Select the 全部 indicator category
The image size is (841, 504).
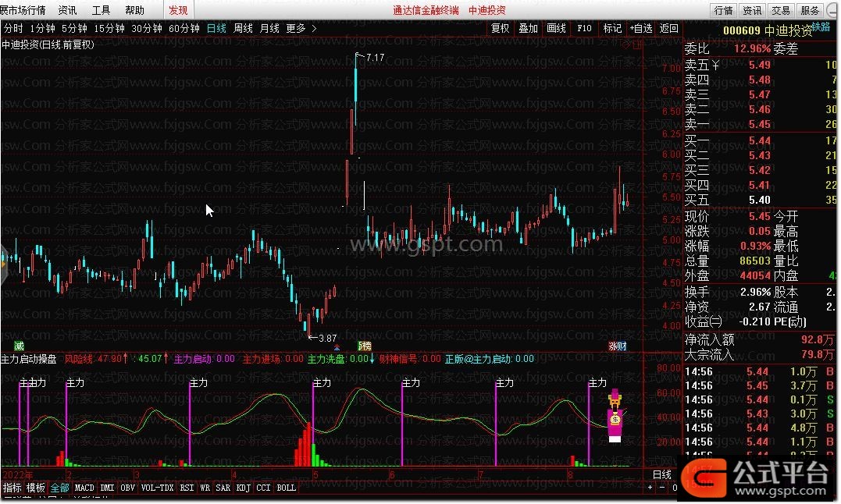coord(59,488)
